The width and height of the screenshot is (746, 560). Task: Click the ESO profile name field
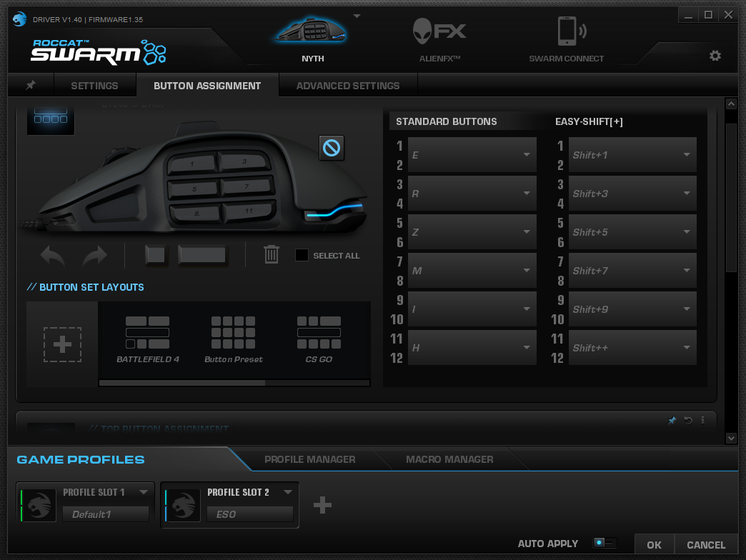(x=250, y=514)
